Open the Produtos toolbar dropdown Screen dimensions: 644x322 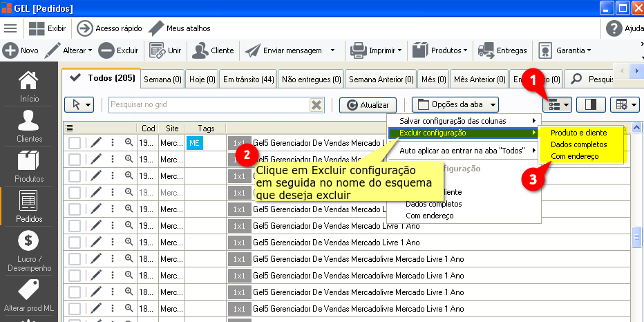pos(440,50)
